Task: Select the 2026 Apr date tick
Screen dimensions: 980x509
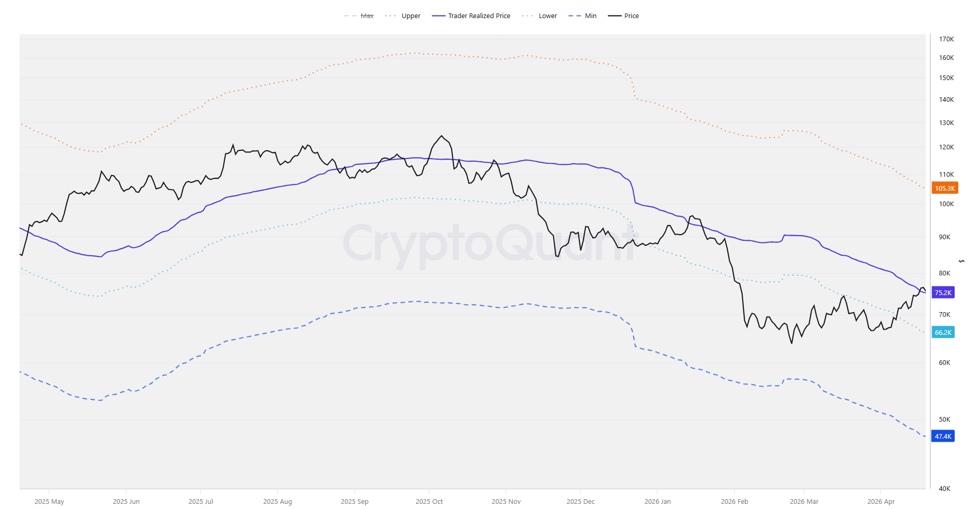Action: [881, 501]
